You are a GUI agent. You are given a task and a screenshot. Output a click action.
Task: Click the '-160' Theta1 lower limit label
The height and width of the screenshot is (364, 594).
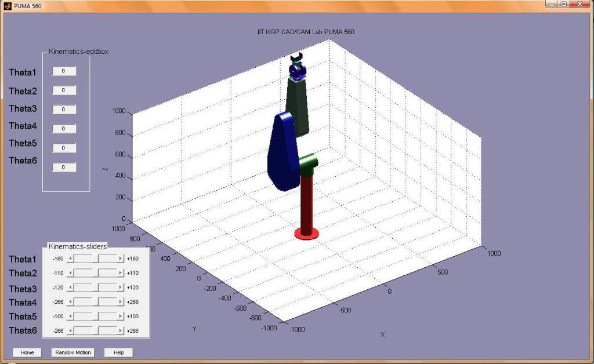pyautogui.click(x=58, y=259)
